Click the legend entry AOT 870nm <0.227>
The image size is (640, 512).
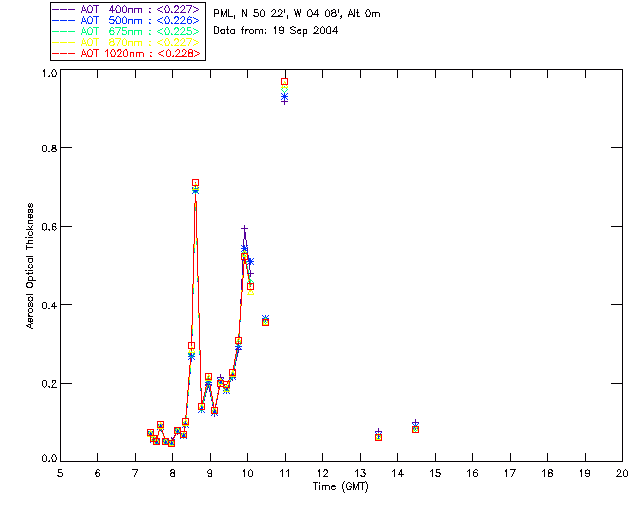(128, 42)
